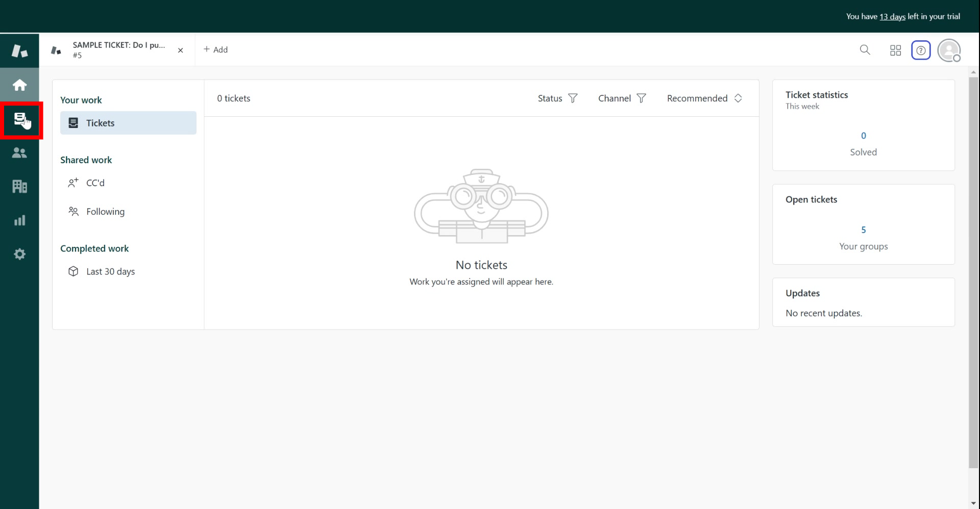Open the Admin gear icon
This screenshot has height=509, width=980.
coord(19,254)
